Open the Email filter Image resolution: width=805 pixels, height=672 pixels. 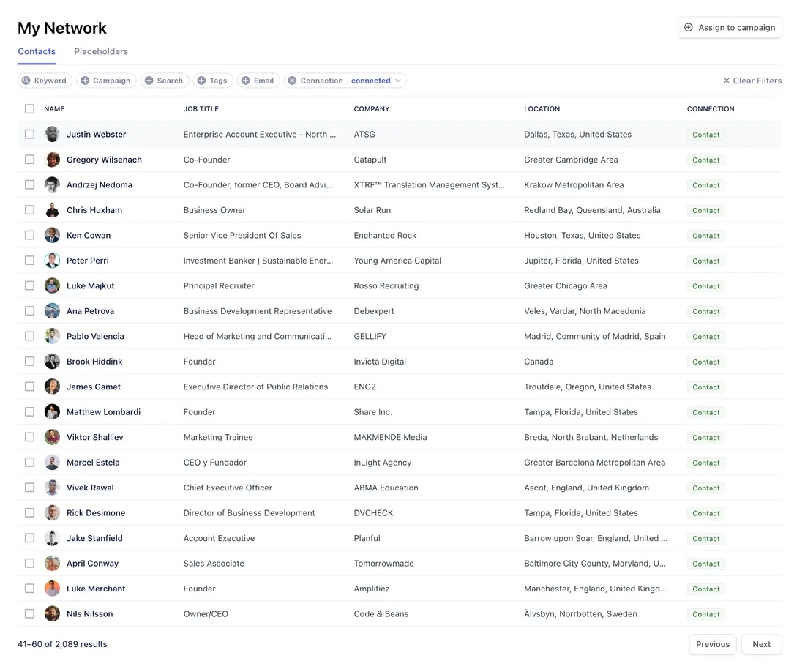click(x=258, y=81)
